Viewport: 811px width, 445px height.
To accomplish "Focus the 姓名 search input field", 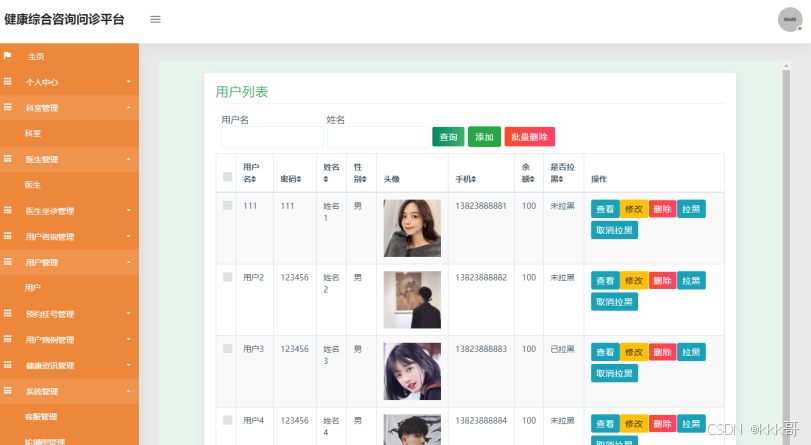I will coord(379,138).
